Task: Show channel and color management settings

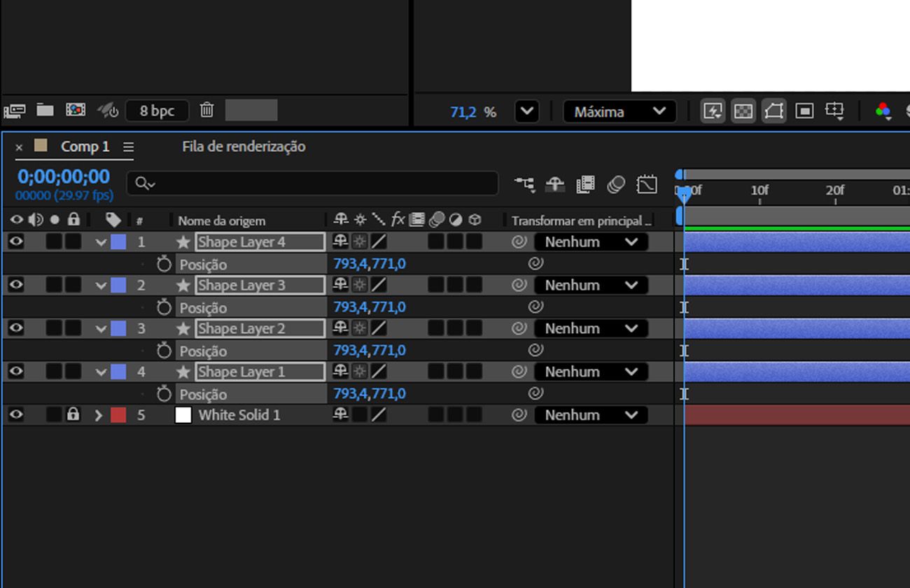Action: tap(883, 111)
